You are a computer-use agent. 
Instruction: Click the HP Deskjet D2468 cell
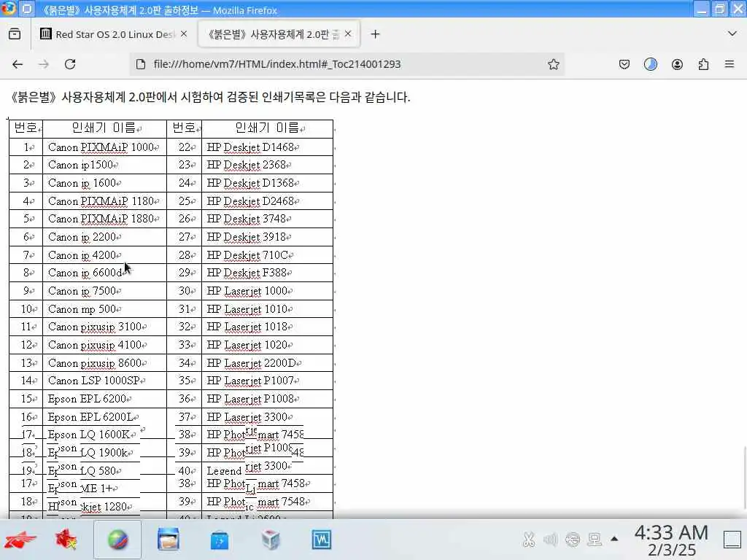coord(267,201)
